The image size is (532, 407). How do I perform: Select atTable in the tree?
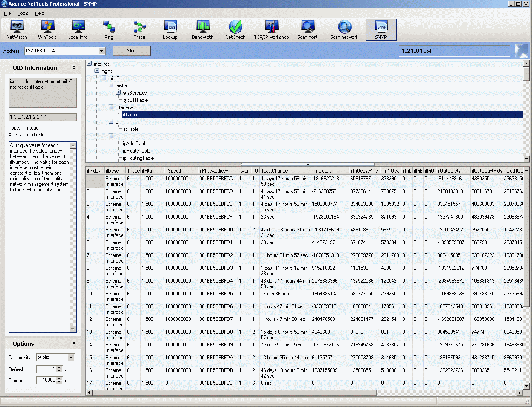(x=131, y=129)
